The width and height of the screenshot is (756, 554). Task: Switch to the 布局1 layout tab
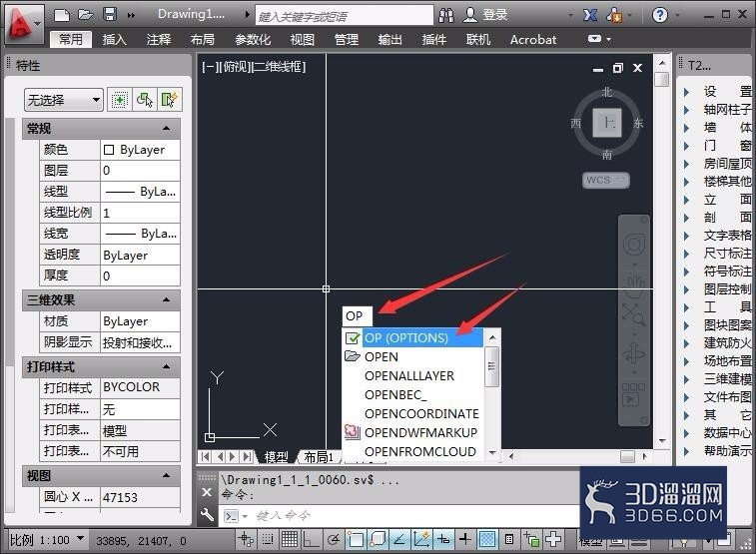click(319, 457)
